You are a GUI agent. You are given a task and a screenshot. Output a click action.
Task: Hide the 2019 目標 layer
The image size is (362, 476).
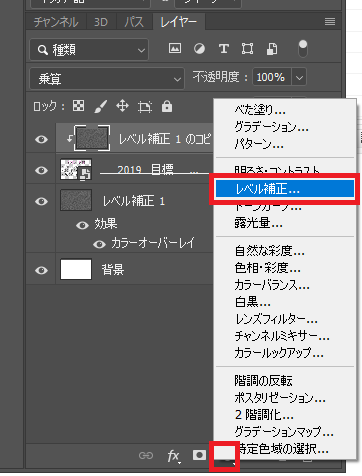point(41,170)
